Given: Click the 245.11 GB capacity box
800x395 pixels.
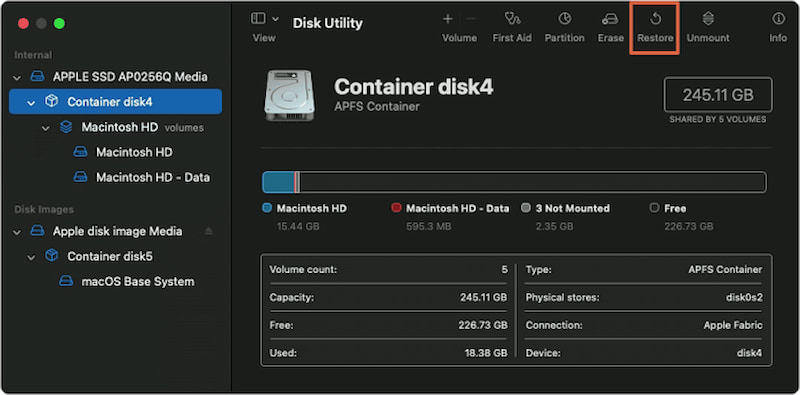Looking at the screenshot, I should [x=718, y=94].
